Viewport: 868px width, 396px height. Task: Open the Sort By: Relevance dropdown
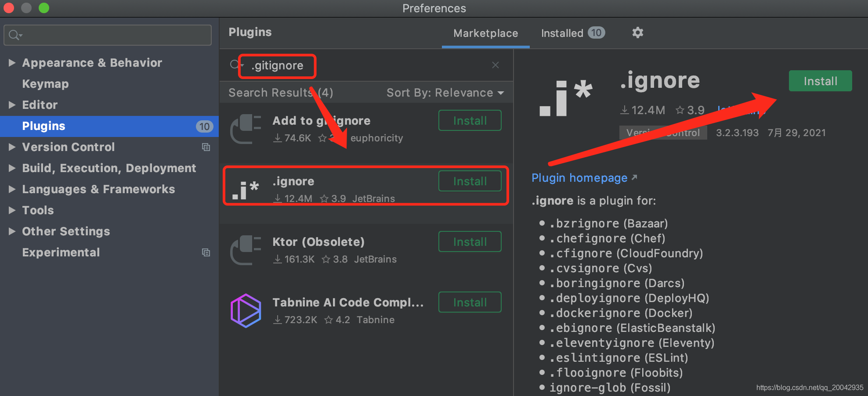445,93
